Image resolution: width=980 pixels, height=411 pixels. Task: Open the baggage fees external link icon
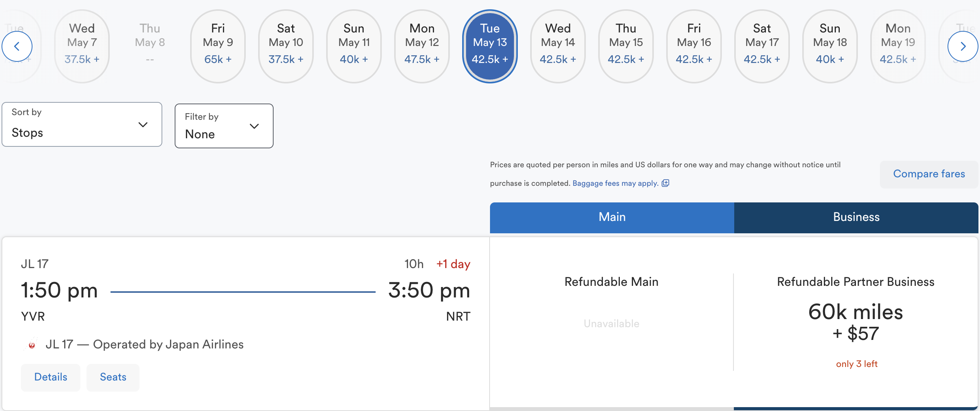665,183
